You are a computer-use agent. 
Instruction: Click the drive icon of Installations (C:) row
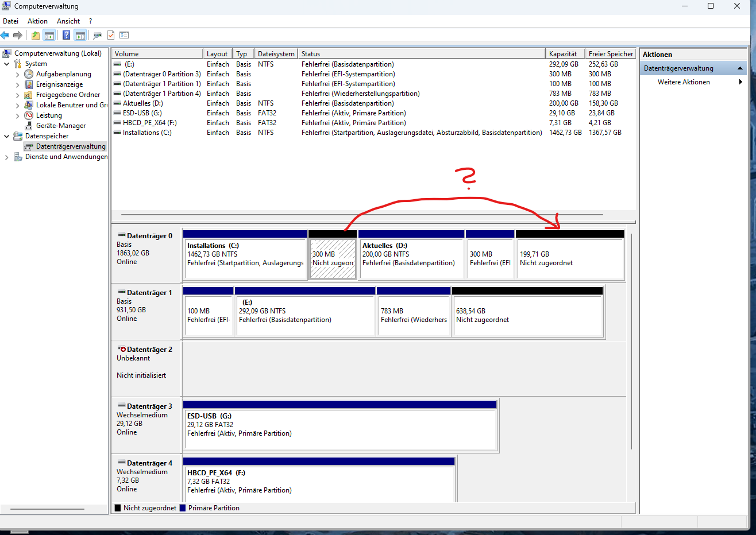click(117, 133)
